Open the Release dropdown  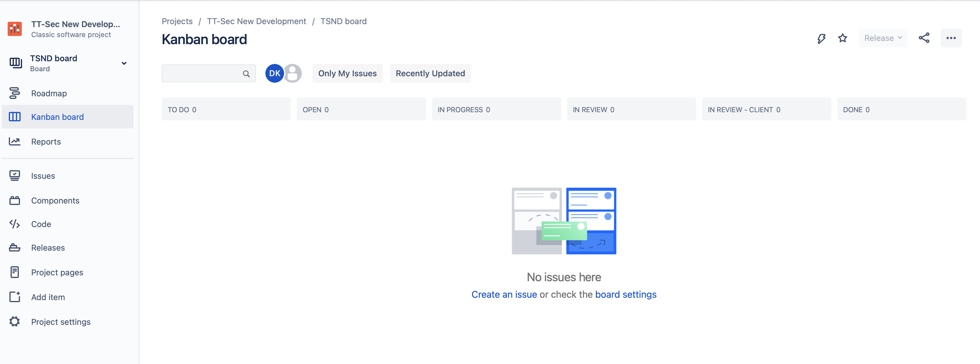coord(883,38)
